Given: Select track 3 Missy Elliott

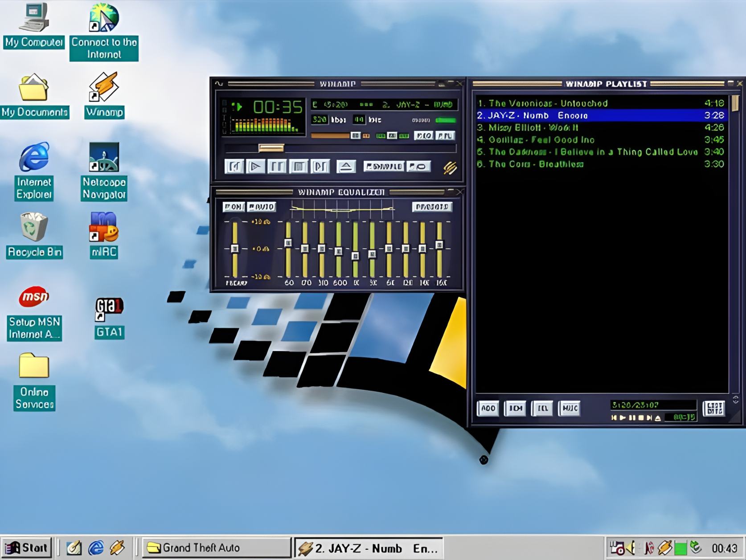Looking at the screenshot, I should click(600, 127).
